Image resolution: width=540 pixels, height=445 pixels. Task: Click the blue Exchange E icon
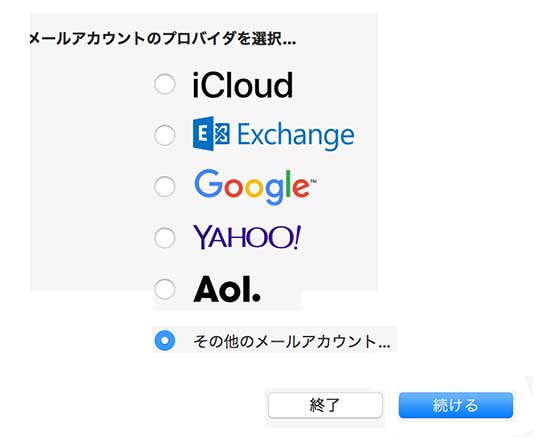[x=211, y=134]
